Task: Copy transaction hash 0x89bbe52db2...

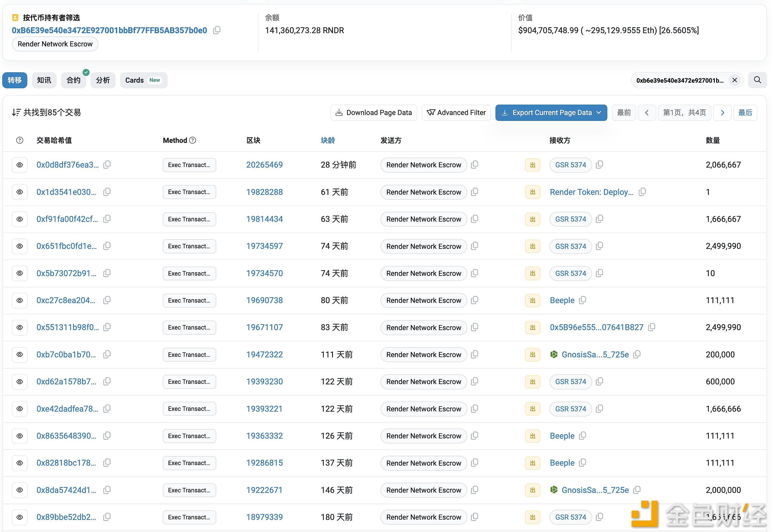Action: coord(107,517)
